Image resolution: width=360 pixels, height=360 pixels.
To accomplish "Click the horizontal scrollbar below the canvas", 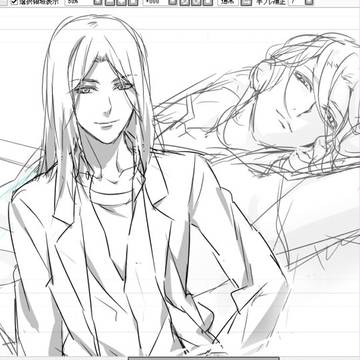I will (x=204, y=359).
